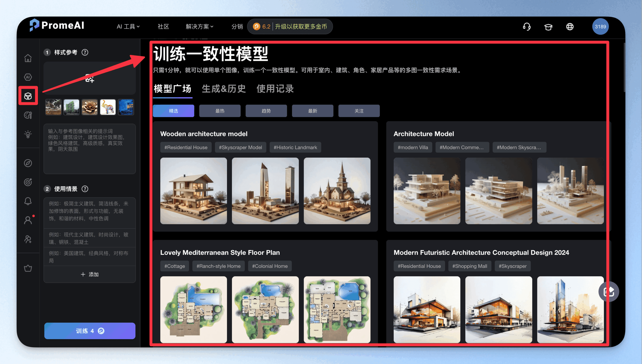Open the notifications bell icon
This screenshot has width=642, height=364.
click(x=28, y=201)
